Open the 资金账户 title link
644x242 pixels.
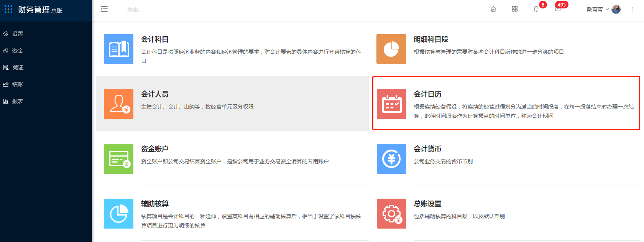coord(155,149)
